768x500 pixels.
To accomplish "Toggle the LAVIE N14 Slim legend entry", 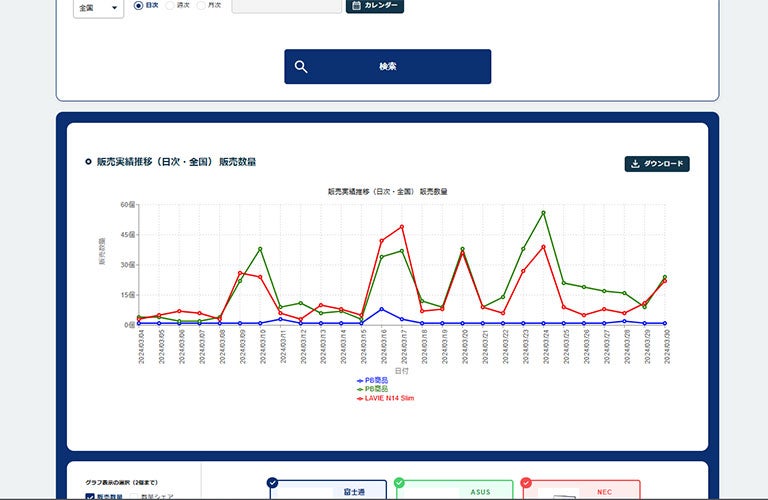I will (x=385, y=399).
